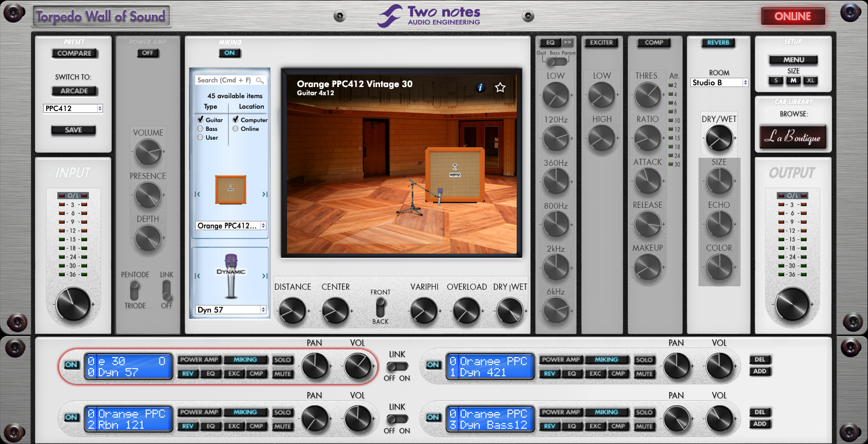This screenshot has width=868, height=444.
Task: Click the Two notes logo
Action: click(430, 16)
